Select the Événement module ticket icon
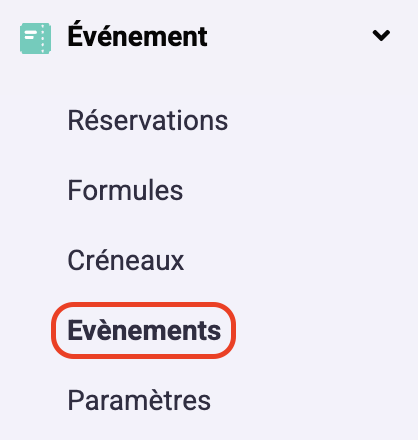The width and height of the screenshot is (418, 440). 35,38
